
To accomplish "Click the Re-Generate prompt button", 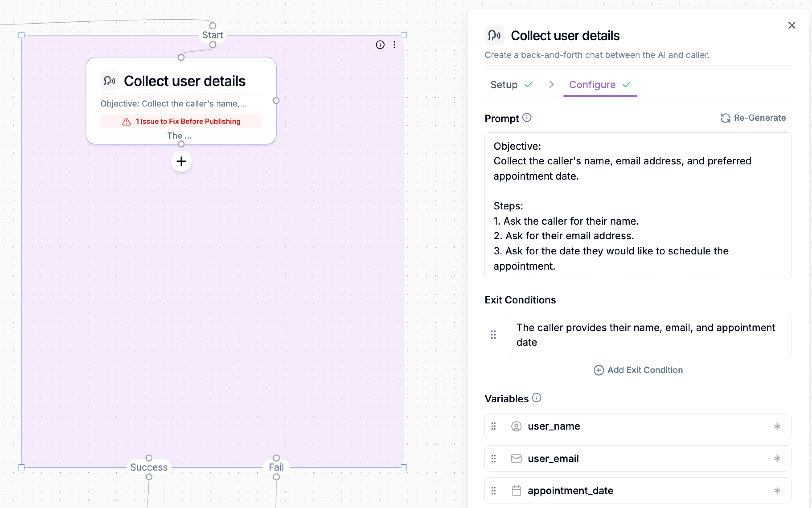I will point(753,118).
